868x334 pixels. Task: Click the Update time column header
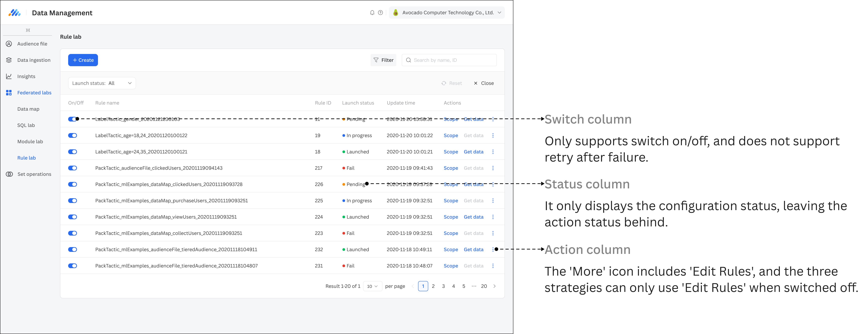click(401, 103)
